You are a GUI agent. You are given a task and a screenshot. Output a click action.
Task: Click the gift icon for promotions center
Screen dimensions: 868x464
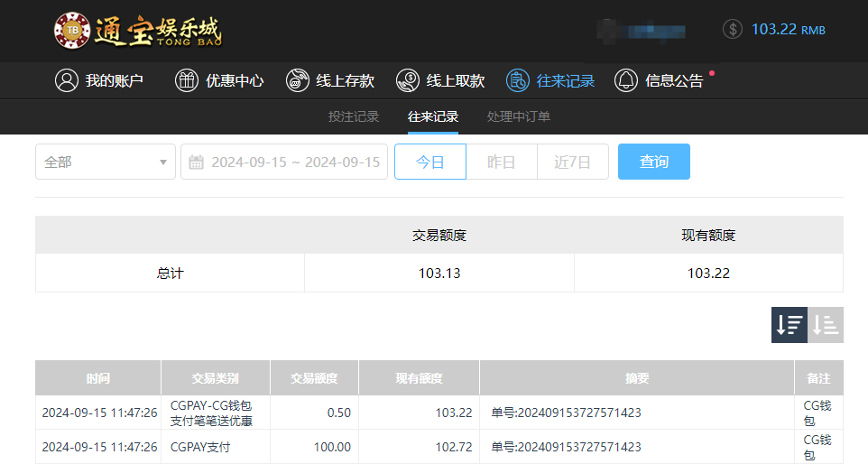187,80
